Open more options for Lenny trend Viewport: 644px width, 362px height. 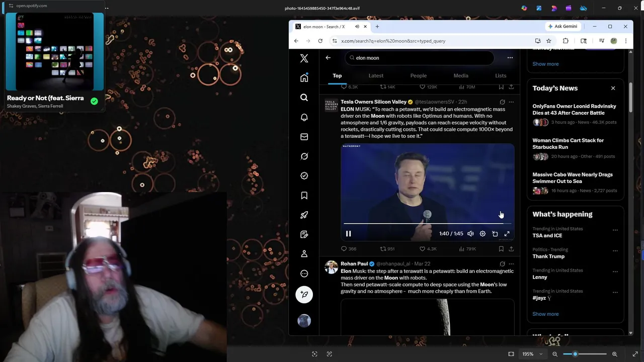615,271
